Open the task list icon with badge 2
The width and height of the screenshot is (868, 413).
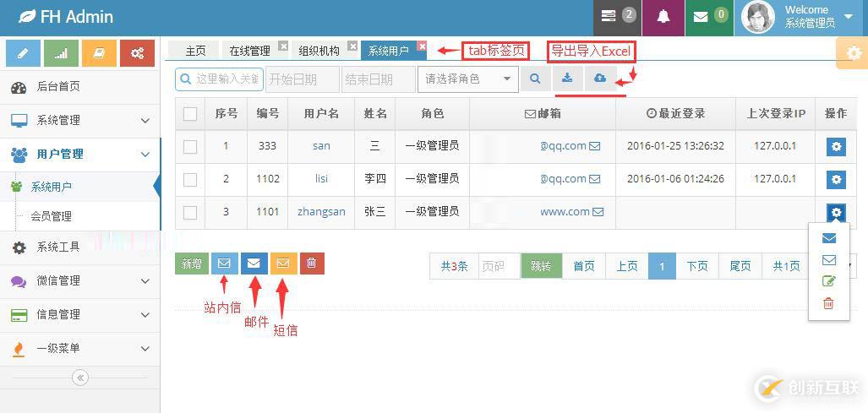tap(617, 17)
